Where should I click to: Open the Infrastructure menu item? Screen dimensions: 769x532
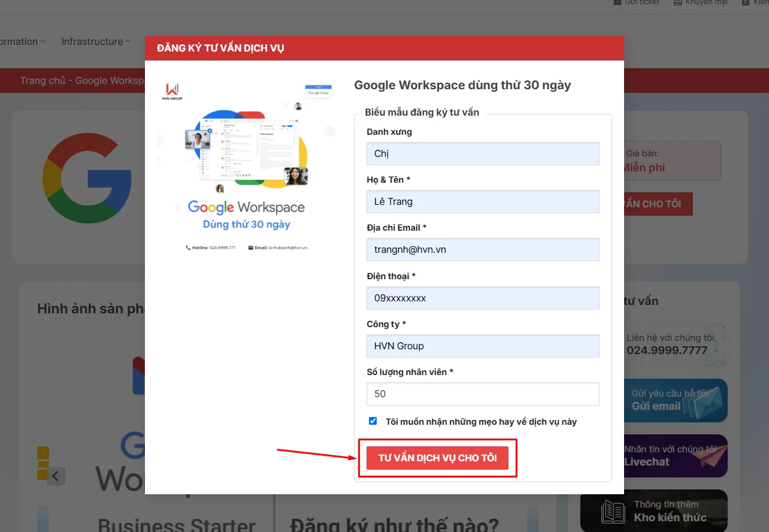click(92, 42)
